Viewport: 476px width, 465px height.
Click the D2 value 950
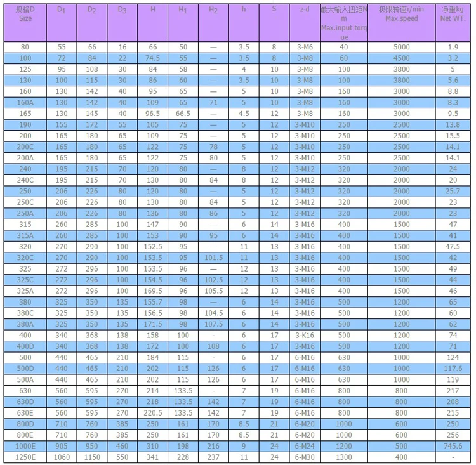[92, 446]
